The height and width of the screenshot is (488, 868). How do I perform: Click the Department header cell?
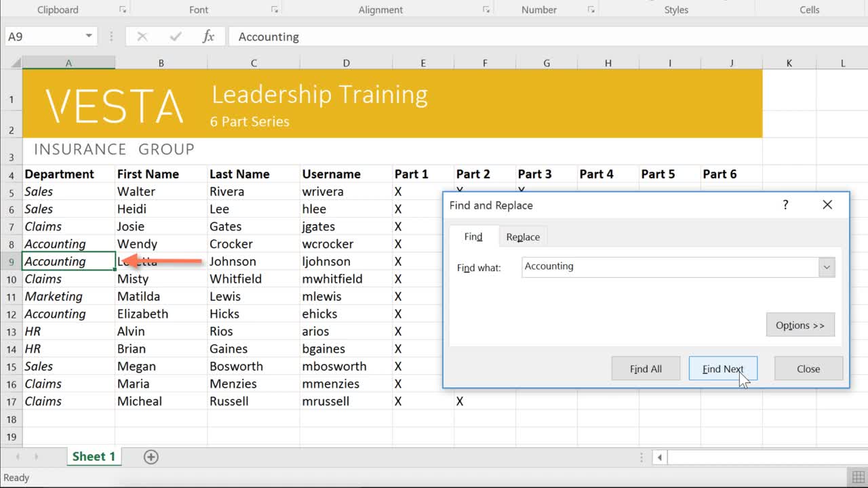point(68,174)
